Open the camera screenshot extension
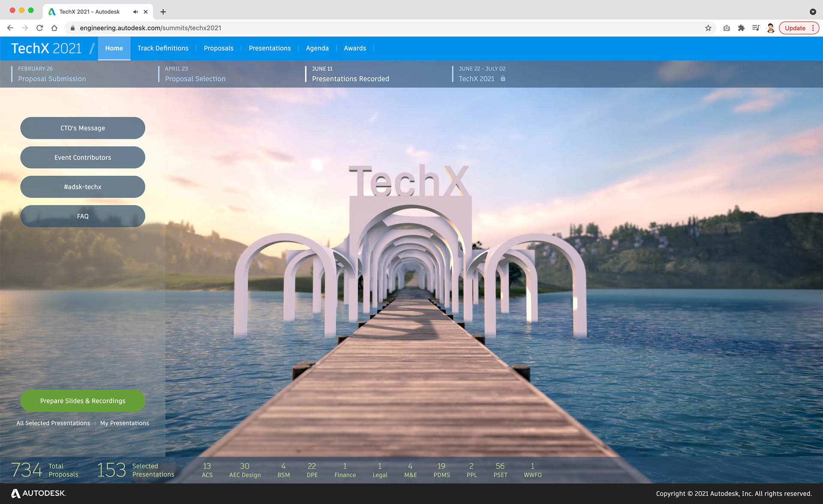This screenshot has width=823, height=504. pos(727,28)
